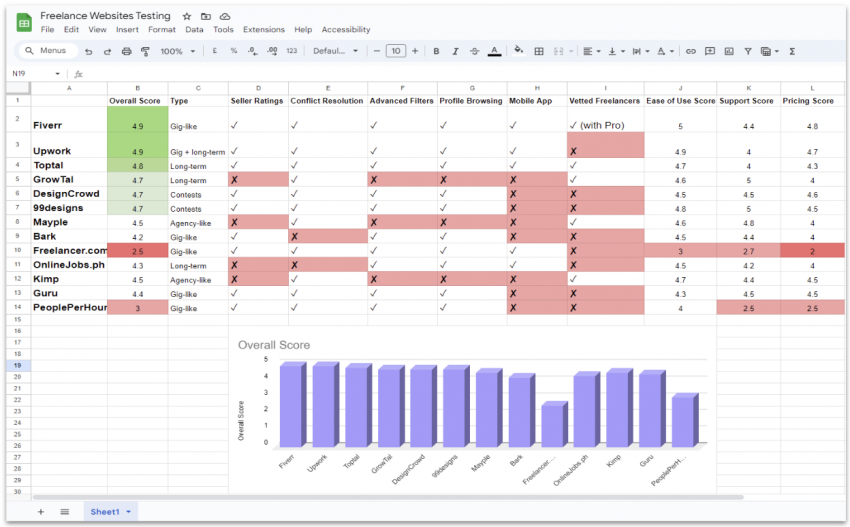Click the Redo arrow in the toolbar
Viewport: 850px width, 527px height.
107,52
